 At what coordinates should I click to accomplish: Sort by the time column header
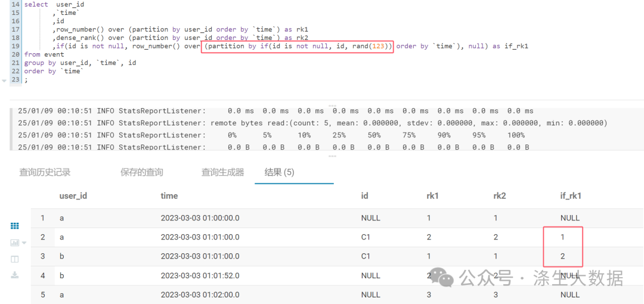(169, 196)
